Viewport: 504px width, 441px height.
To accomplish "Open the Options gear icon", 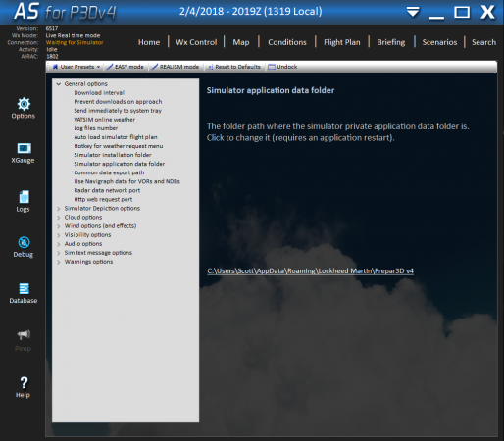I will (24, 104).
